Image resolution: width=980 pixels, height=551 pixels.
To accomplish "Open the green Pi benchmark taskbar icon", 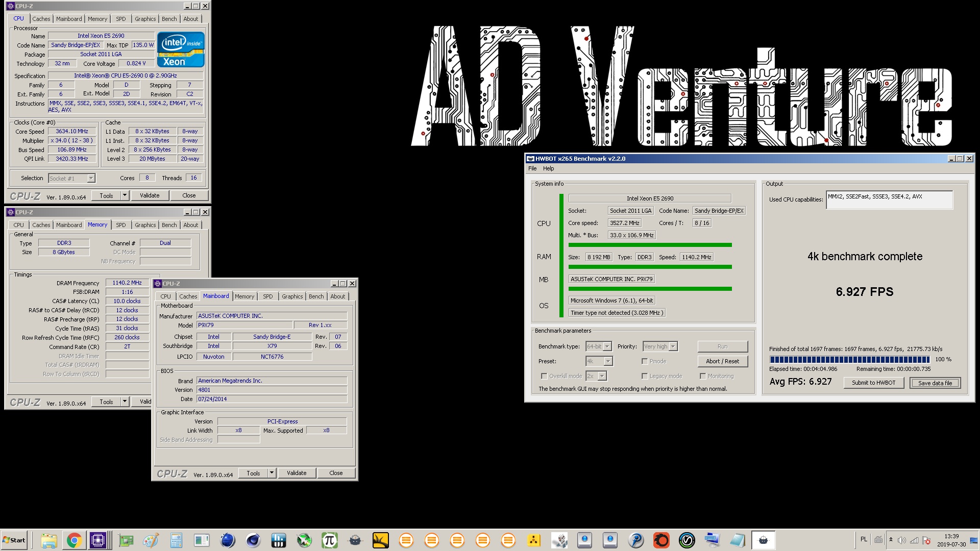I will [x=330, y=540].
